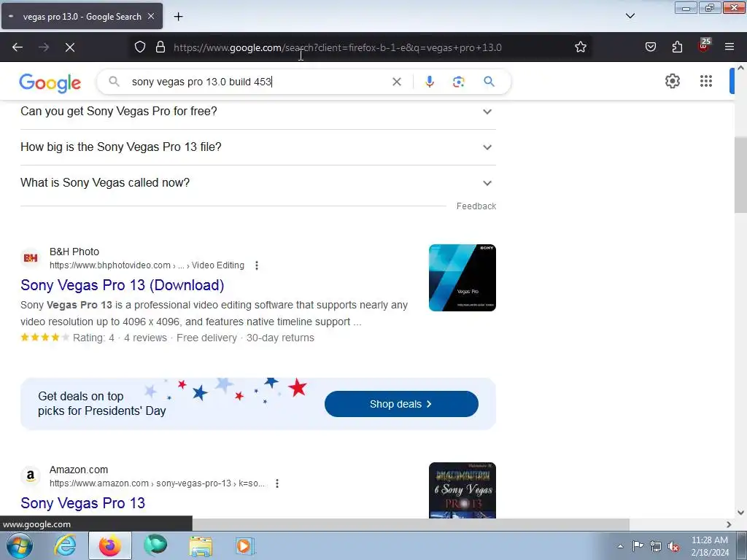Expand 'Can you get Sony Vegas Pro for free?'
This screenshot has width=747, height=560.
(258, 112)
